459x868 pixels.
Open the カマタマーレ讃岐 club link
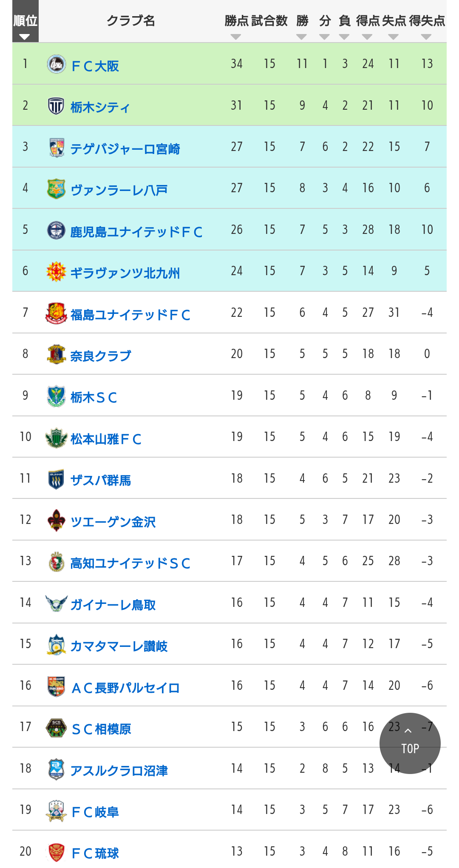tap(119, 646)
